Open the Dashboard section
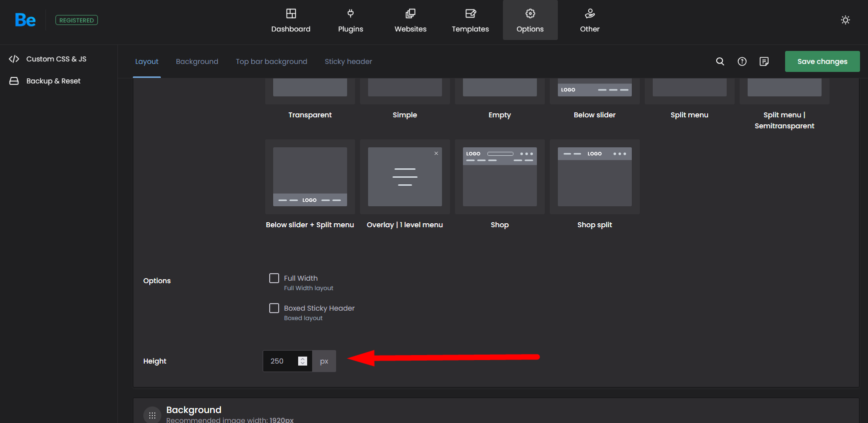 pos(291,20)
